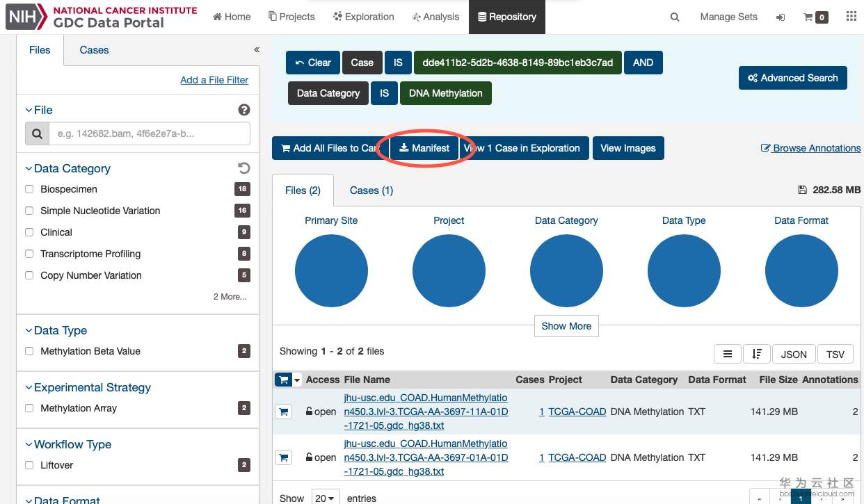The width and height of the screenshot is (864, 504).
Task: Click the NIH GDC Data Portal logo
Action: click(102, 17)
